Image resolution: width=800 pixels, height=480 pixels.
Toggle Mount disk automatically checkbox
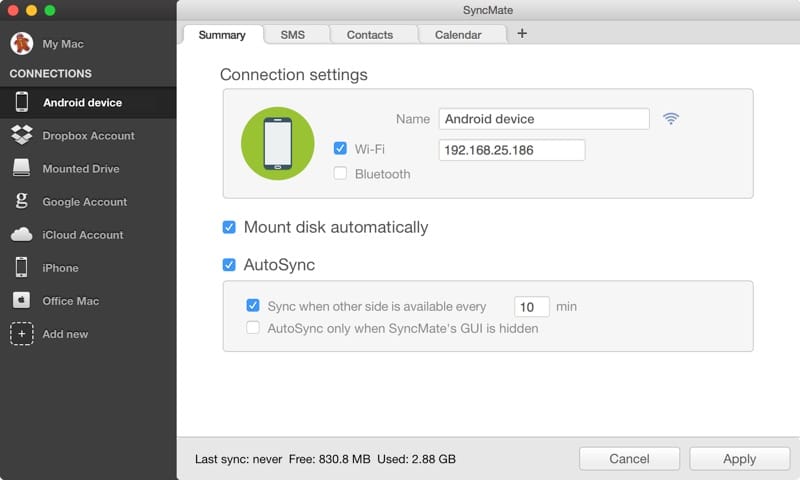click(229, 227)
